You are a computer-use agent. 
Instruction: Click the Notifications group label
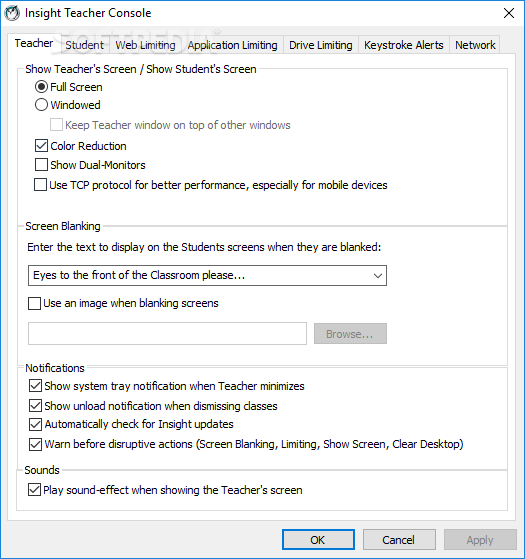tap(55, 368)
